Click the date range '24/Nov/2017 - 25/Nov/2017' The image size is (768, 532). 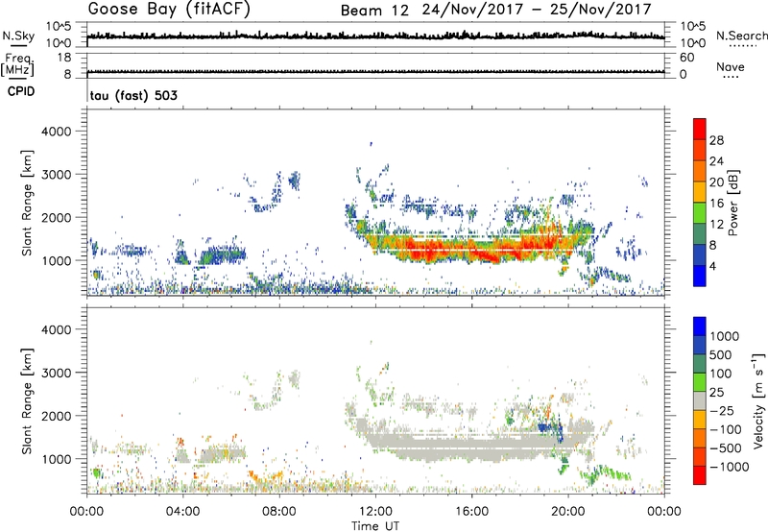point(537,10)
